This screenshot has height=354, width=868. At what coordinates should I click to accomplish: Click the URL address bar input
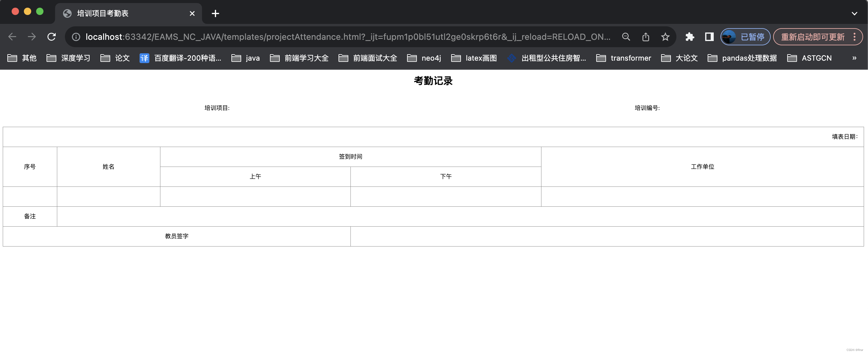coord(348,37)
